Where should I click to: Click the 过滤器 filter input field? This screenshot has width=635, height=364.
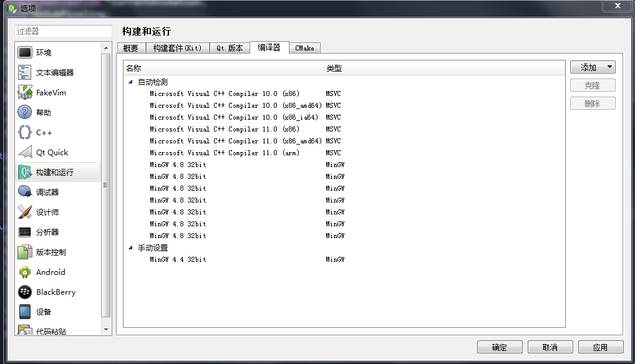tap(63, 31)
